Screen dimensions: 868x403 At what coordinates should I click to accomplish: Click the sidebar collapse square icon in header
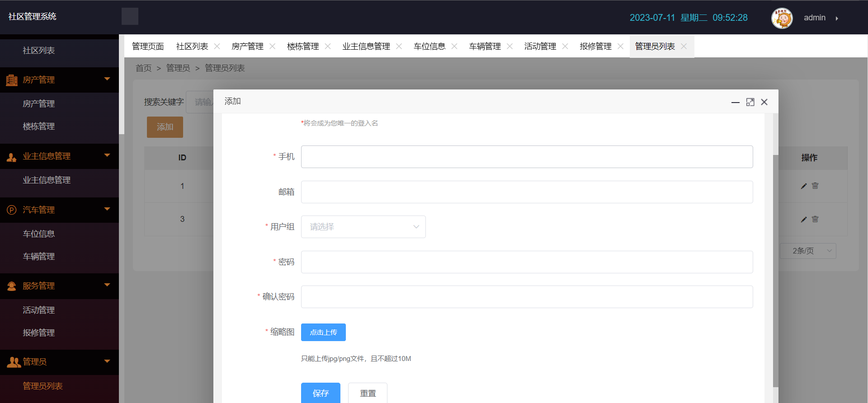coord(130,16)
